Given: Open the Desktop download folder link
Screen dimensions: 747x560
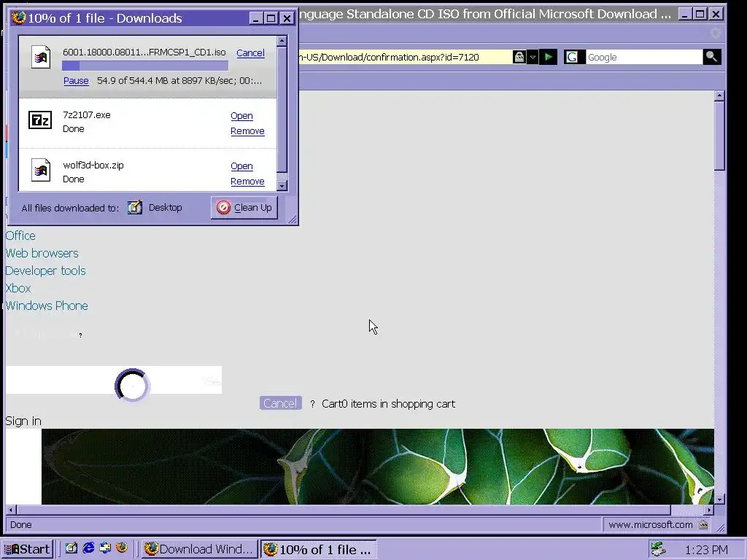Looking at the screenshot, I should click(x=165, y=208).
